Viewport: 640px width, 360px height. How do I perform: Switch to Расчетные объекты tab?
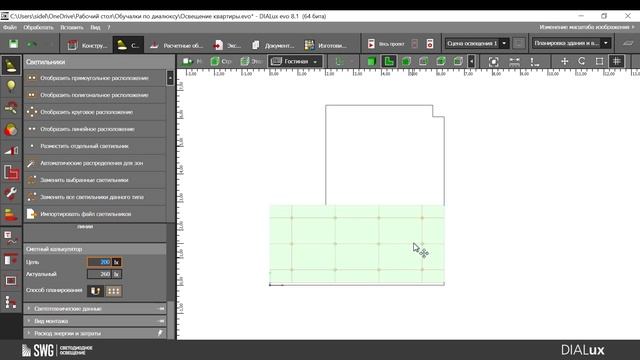coord(176,45)
